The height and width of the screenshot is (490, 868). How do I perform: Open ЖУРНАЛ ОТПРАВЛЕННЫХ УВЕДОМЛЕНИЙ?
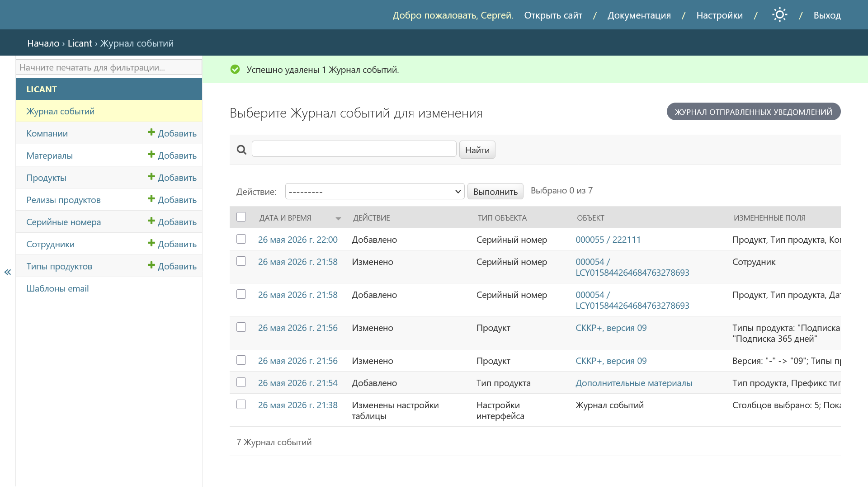pyautogui.click(x=754, y=112)
